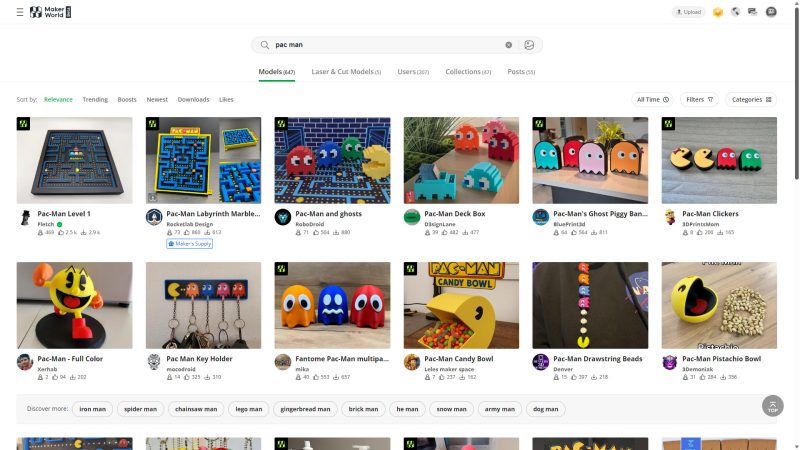Sort results by Newest

[157, 100]
